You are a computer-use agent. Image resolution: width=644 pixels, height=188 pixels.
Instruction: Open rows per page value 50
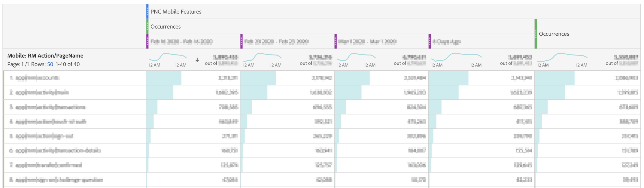coord(50,64)
